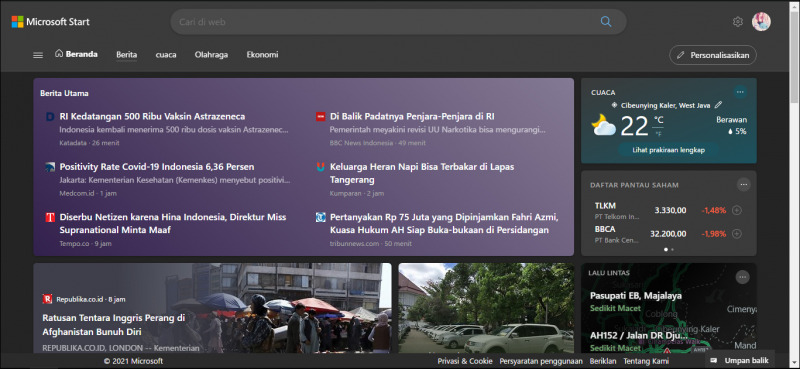The height and width of the screenshot is (369, 800).
Task: Click the cloudy moon weather icon
Action: [604, 125]
